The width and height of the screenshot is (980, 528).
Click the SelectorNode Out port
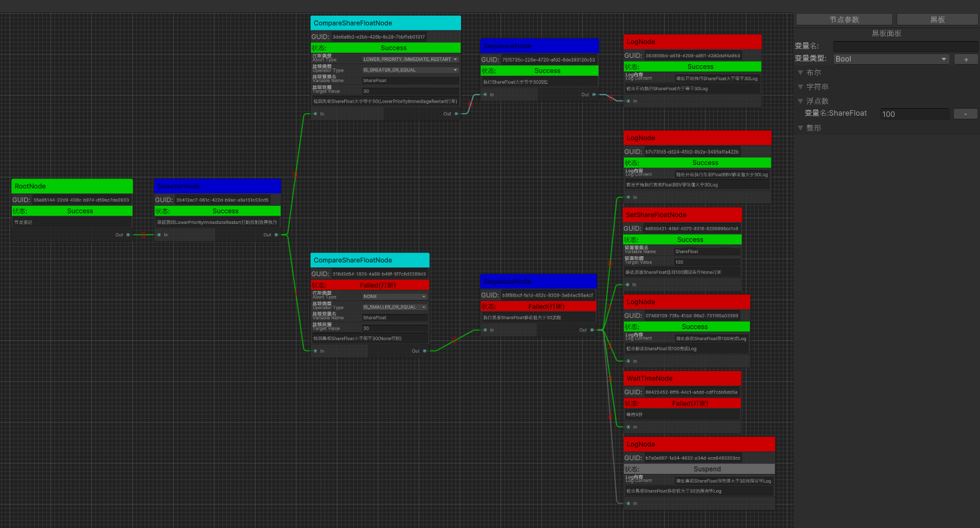[276, 235]
